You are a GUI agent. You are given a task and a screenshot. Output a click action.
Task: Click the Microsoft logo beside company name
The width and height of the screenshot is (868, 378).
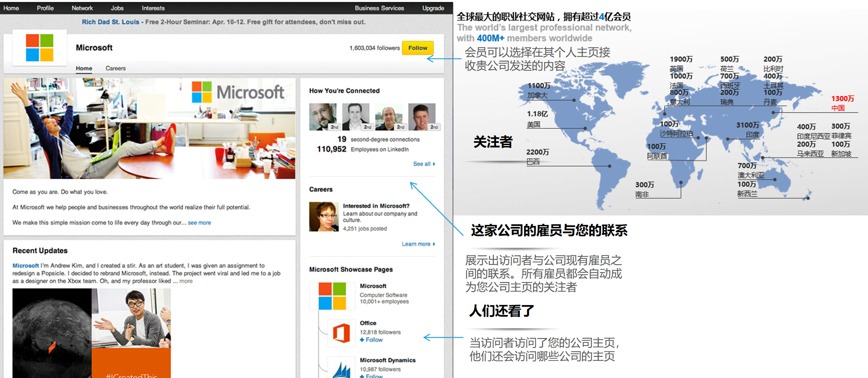(x=40, y=47)
